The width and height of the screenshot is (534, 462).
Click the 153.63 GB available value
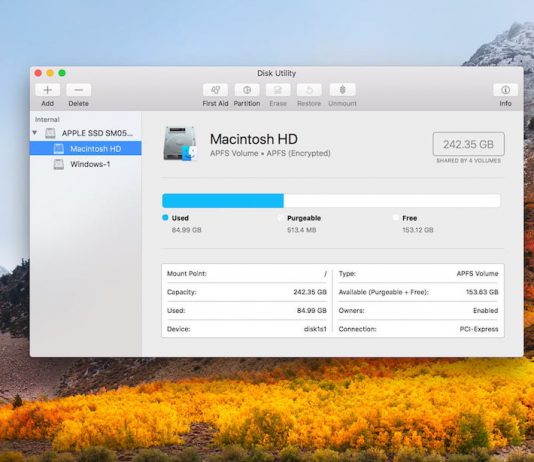482,292
